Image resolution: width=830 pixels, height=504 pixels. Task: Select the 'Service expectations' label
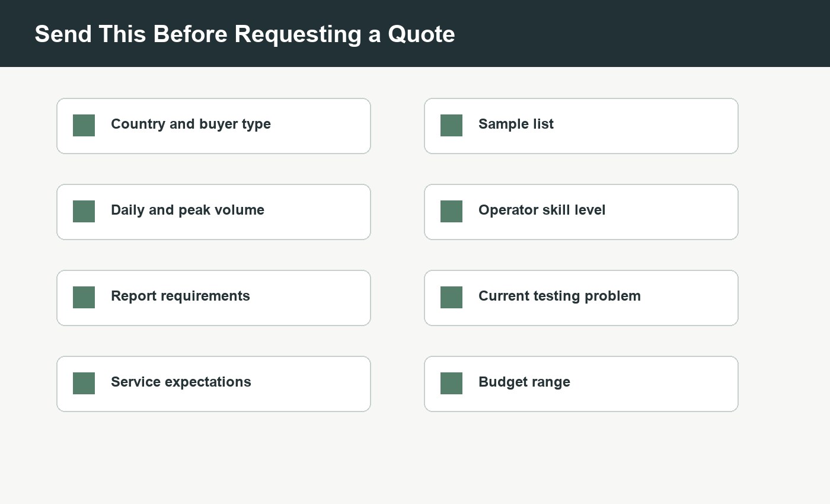click(x=181, y=382)
